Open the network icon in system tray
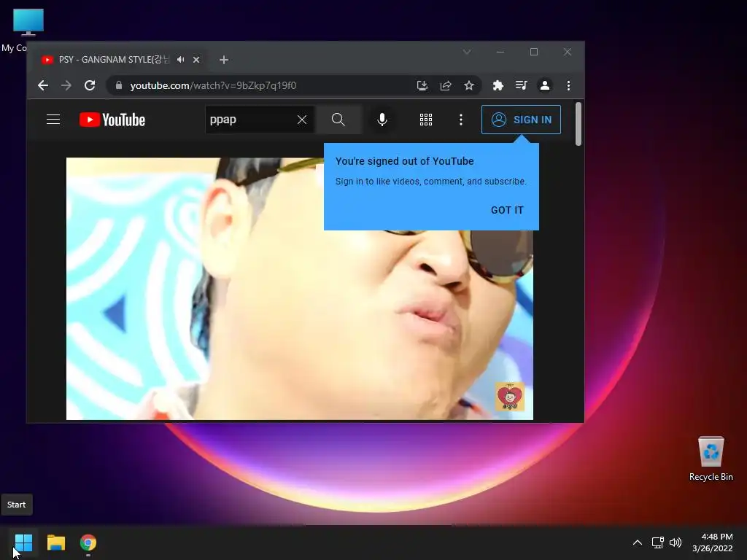Image resolution: width=747 pixels, height=560 pixels. 658,542
